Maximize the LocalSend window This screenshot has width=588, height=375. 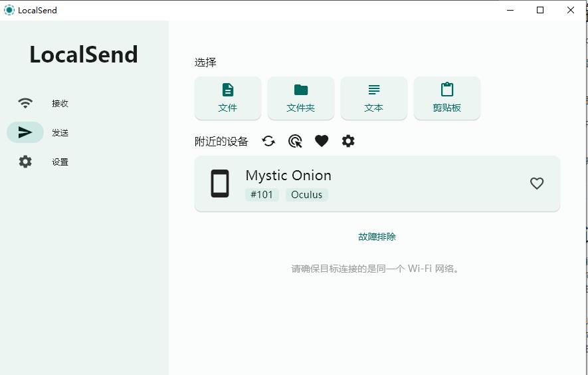pos(540,10)
